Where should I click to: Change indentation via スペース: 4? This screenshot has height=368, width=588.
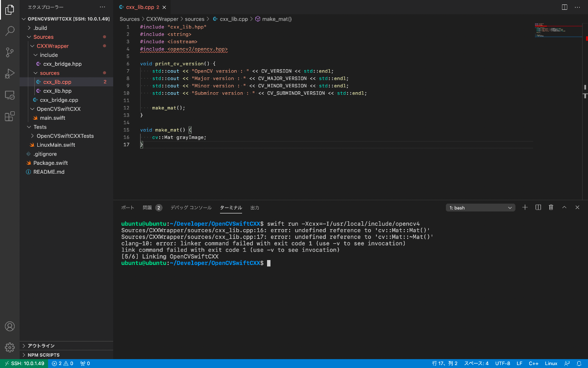tap(476, 364)
